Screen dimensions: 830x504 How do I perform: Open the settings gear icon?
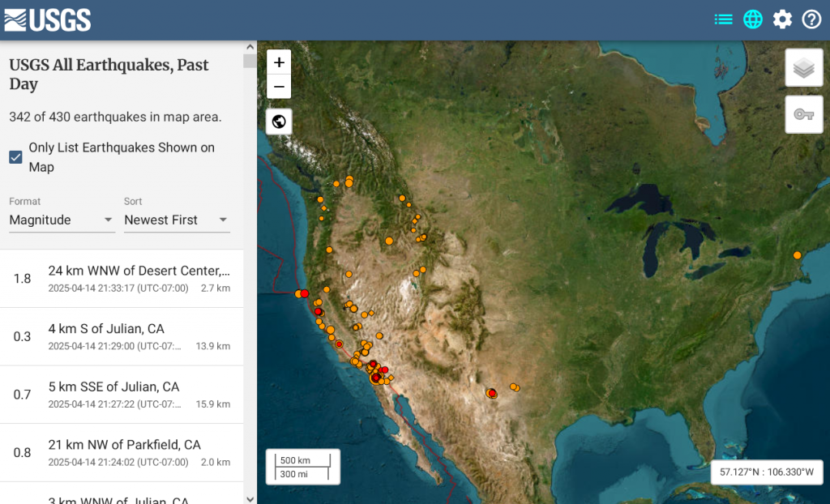782,19
